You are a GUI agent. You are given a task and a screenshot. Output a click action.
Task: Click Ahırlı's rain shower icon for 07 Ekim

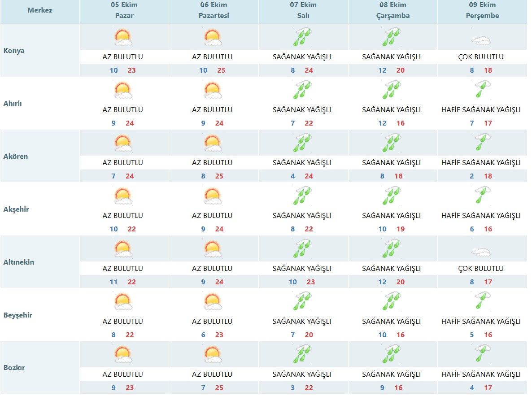pyautogui.click(x=302, y=90)
